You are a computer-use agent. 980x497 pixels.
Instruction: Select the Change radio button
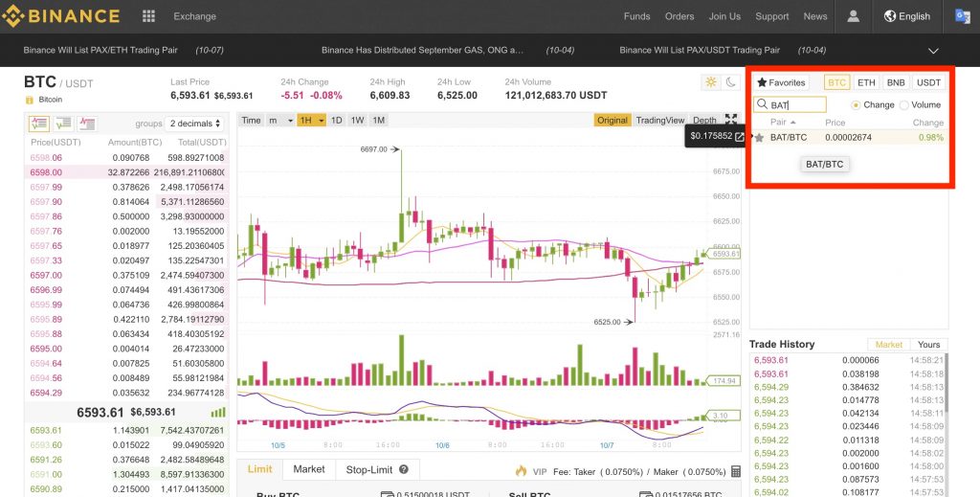(856, 104)
